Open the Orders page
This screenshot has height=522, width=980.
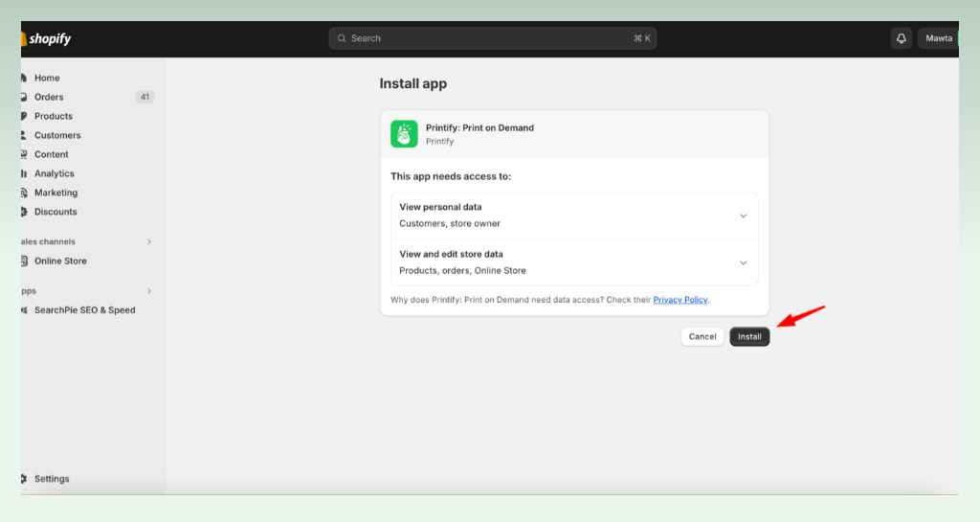[49, 97]
